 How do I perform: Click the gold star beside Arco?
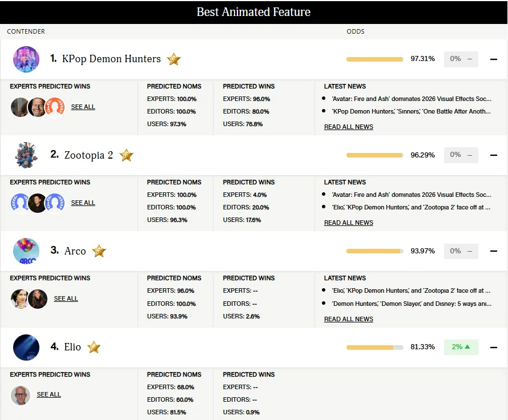click(x=99, y=251)
